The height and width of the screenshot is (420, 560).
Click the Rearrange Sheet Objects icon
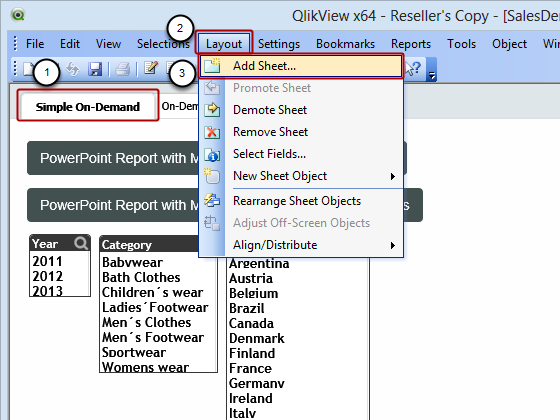(x=212, y=200)
